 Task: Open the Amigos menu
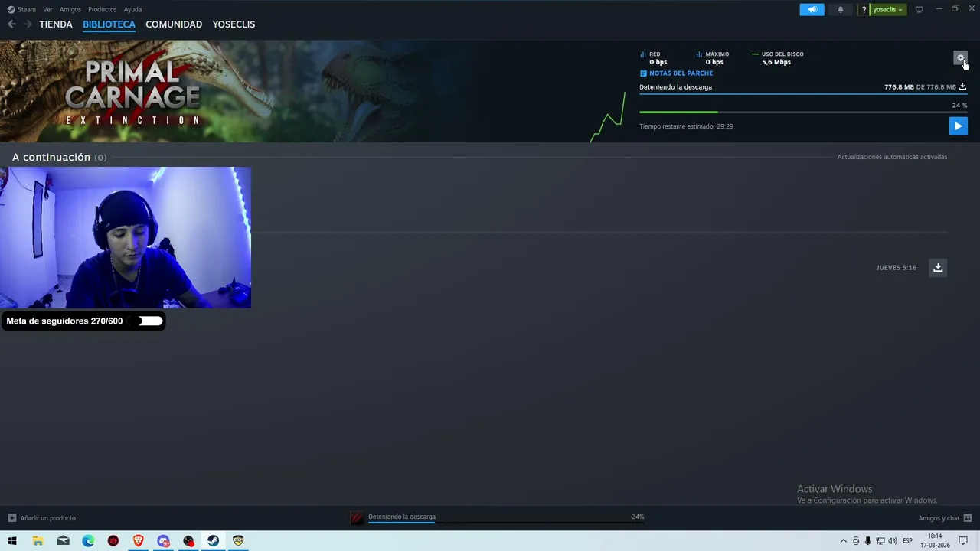coord(70,9)
